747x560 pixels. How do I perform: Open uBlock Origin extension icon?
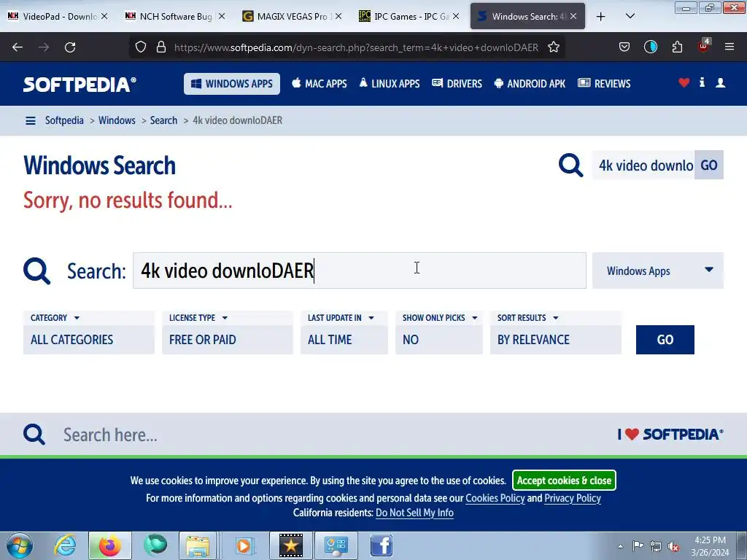coord(703,46)
